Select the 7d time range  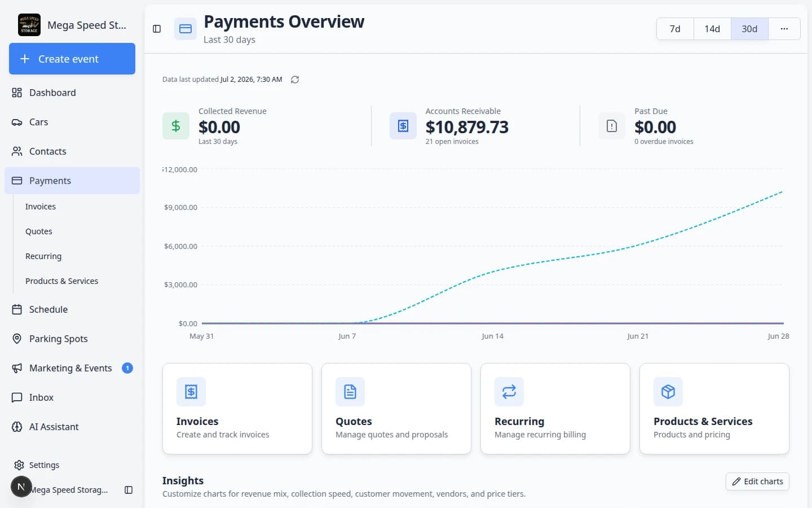pos(675,29)
